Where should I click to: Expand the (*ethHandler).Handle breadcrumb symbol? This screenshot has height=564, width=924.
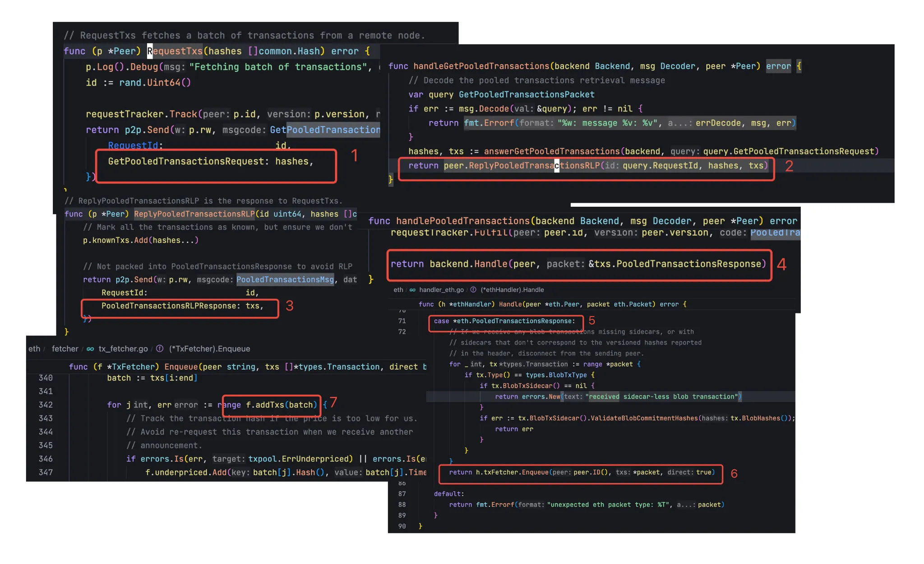pos(512,290)
